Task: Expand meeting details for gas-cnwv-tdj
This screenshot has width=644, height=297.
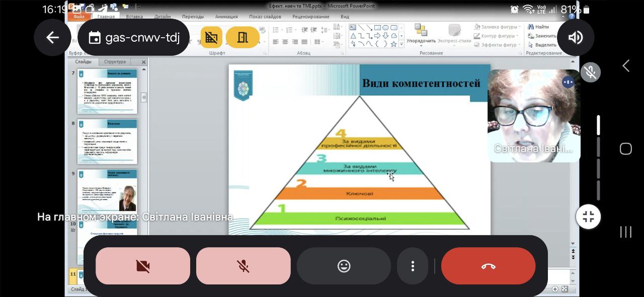Action: click(134, 38)
